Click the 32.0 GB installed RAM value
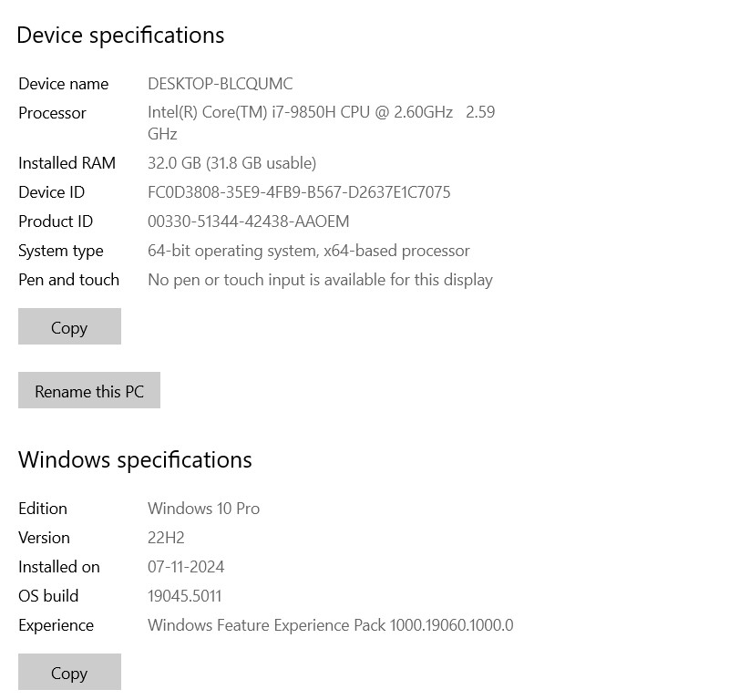The height and width of the screenshot is (700, 750). coord(231,163)
